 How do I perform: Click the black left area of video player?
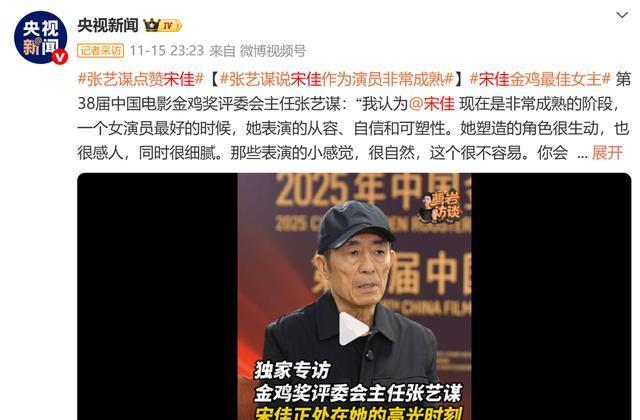[x=158, y=297]
